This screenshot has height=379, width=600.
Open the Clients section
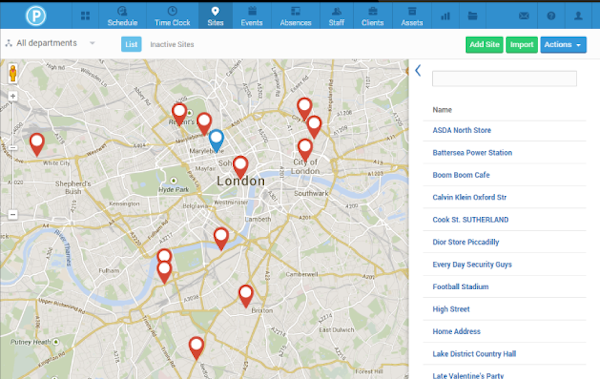click(x=372, y=16)
